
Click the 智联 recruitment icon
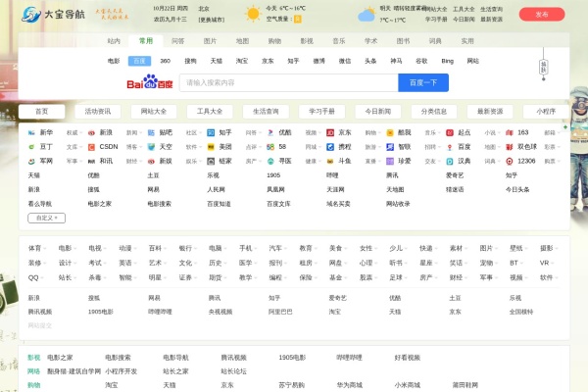coord(390,147)
